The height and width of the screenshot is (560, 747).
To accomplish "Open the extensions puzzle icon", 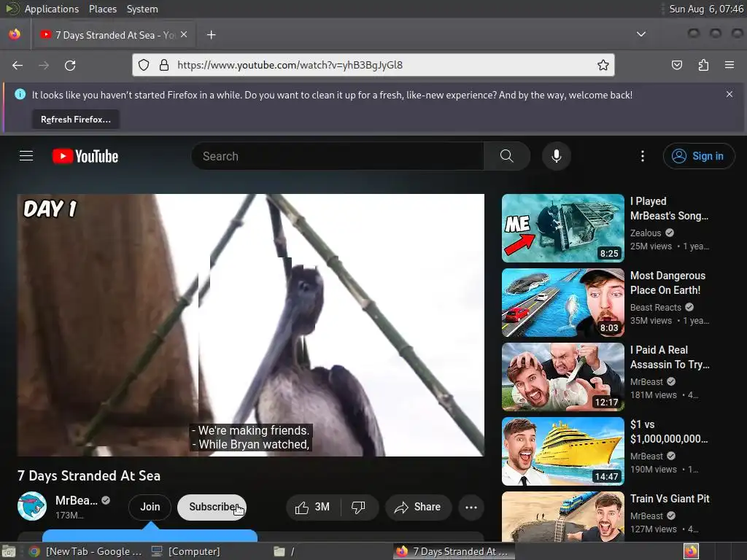I will pos(703,65).
